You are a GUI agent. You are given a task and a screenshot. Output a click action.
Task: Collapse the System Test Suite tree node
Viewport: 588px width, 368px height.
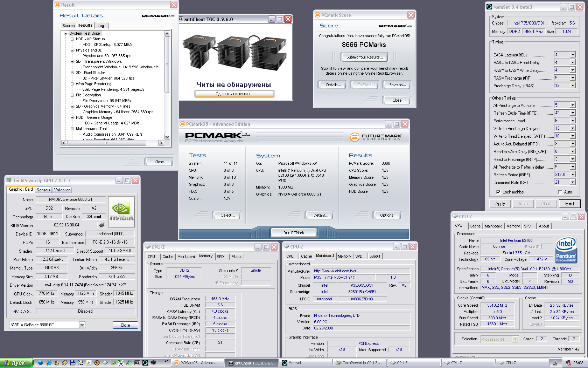click(x=65, y=33)
